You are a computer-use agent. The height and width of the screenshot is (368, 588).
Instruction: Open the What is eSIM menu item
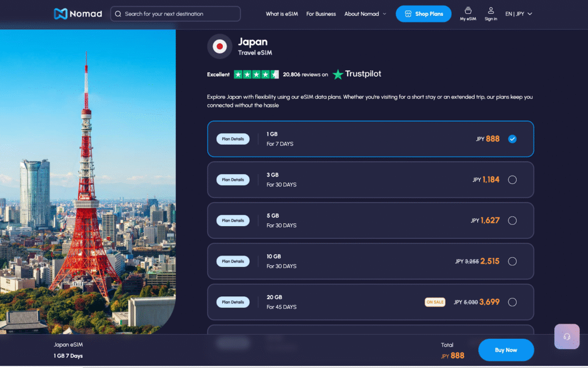[281, 13]
